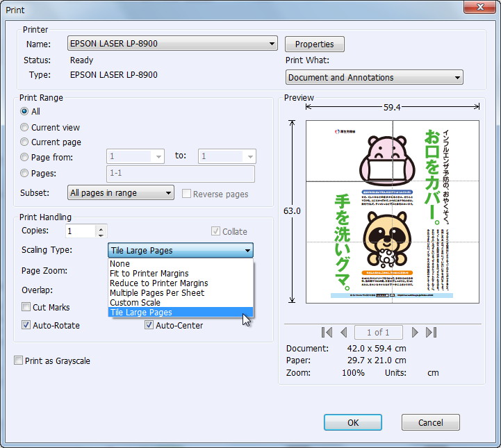Choose Fit to Printer Margins

tap(181, 274)
